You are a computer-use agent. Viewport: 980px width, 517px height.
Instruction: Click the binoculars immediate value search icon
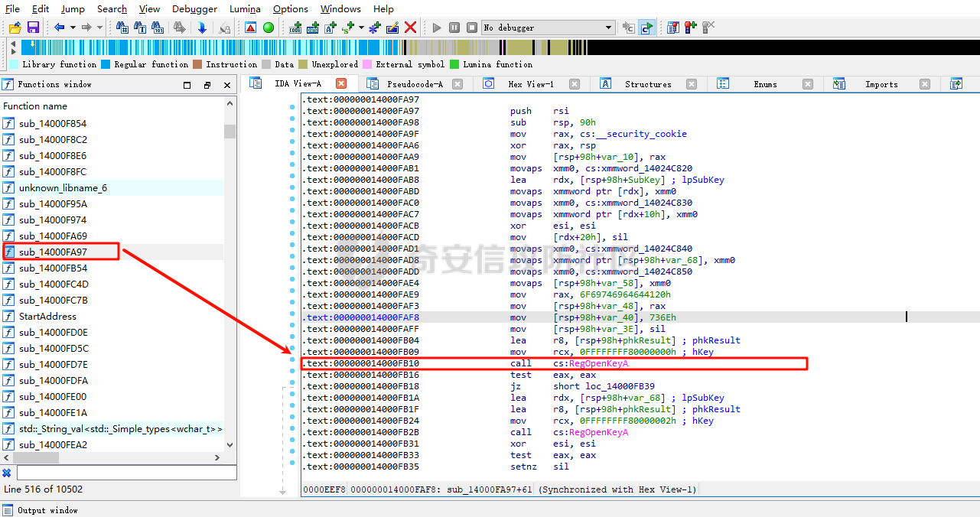(x=122, y=28)
